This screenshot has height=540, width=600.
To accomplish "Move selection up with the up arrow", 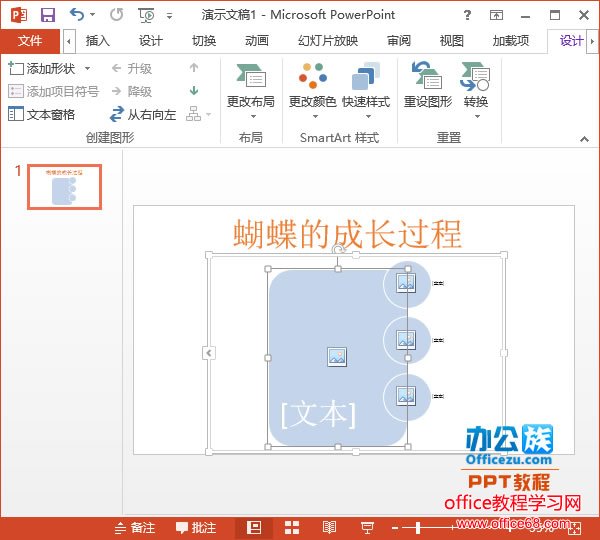I will tap(194, 68).
